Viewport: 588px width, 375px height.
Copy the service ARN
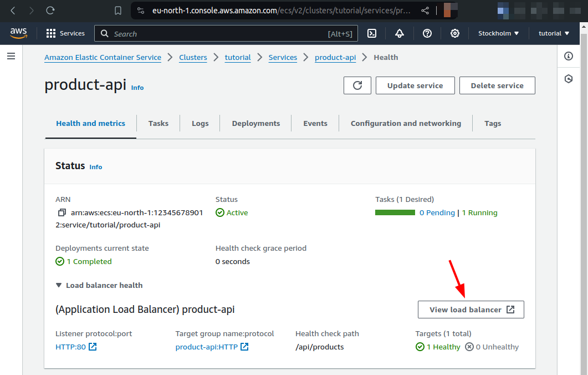coord(62,213)
